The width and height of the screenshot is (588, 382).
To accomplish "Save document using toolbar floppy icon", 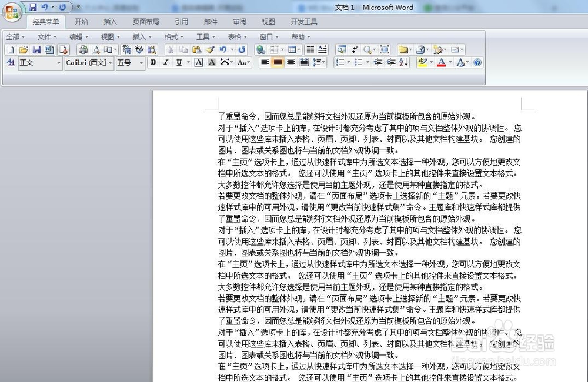I will click(x=36, y=49).
